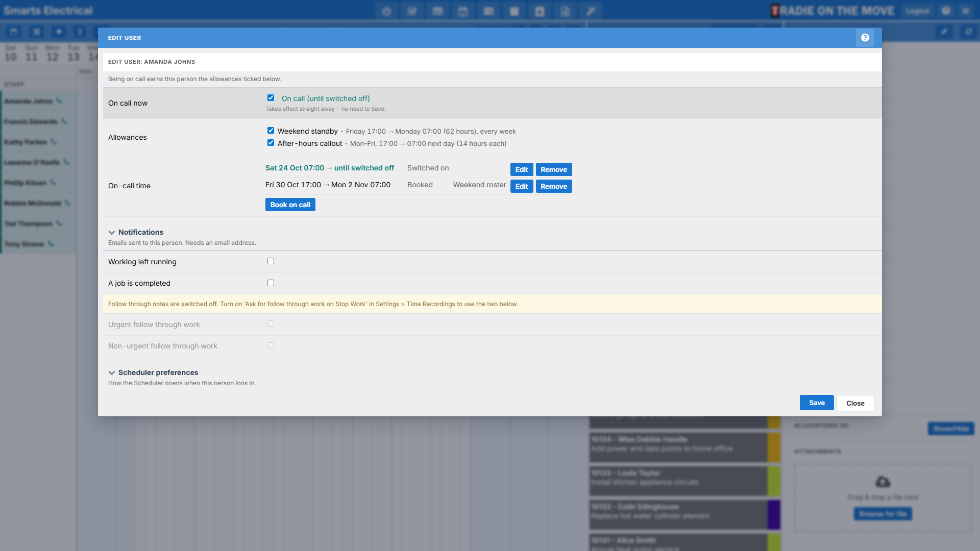The image size is (980, 551).
Task: Click the 'Weekend roster' text in booked row
Action: 479,185
